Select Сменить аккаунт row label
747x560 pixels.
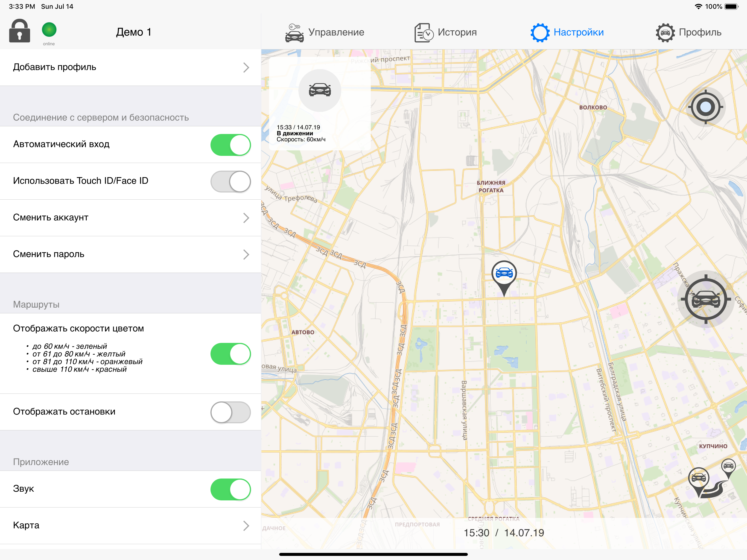(51, 217)
